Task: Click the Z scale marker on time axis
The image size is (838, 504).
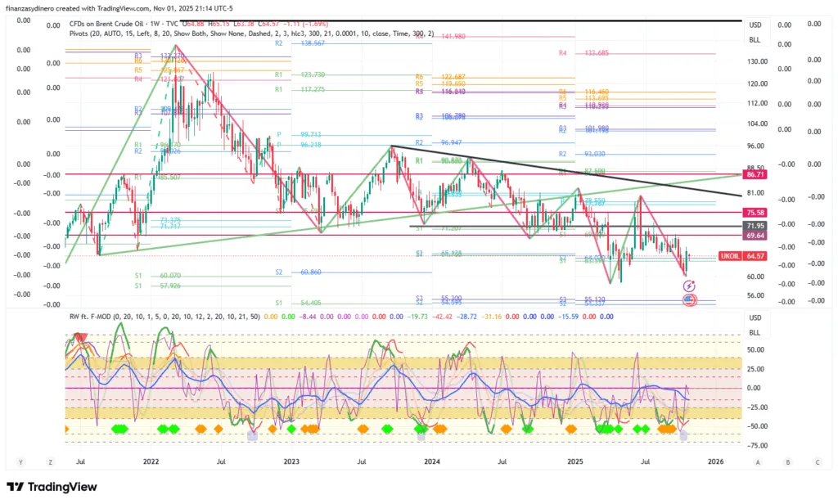Action: point(50,461)
